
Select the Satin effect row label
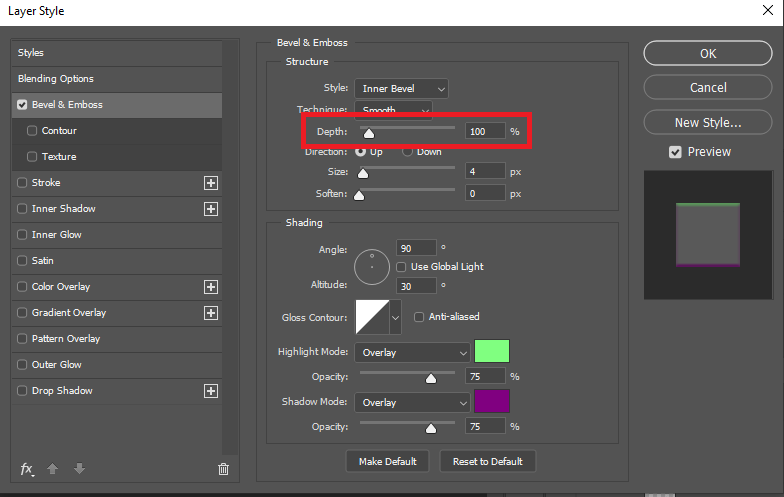(42, 260)
